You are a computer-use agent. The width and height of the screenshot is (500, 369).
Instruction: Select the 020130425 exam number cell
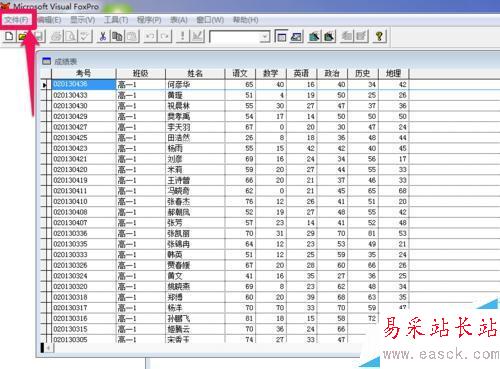[84, 138]
